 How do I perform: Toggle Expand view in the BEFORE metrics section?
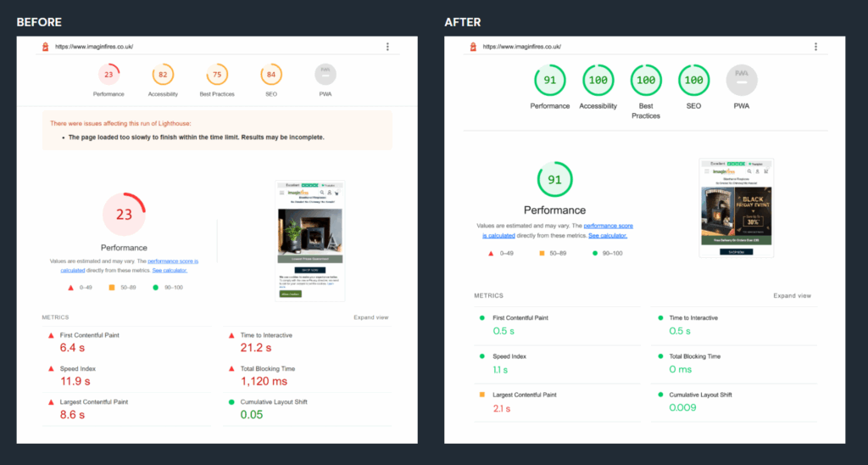tap(370, 317)
